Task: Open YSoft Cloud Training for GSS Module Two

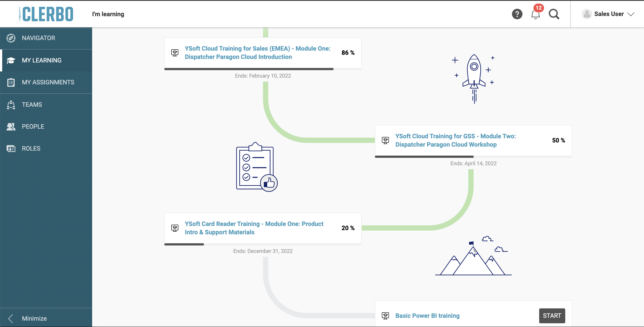Action: click(x=455, y=140)
